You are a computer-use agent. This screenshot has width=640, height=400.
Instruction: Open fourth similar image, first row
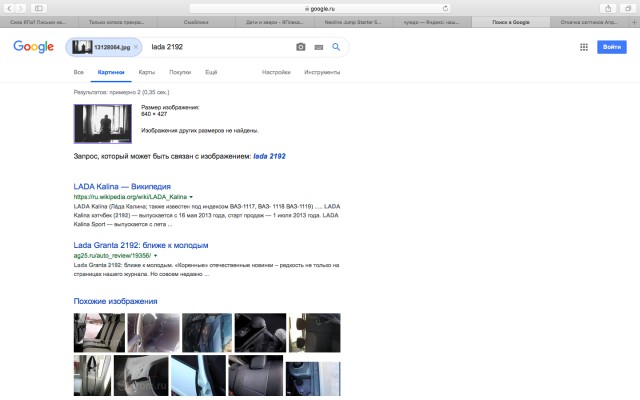pyautogui.click(x=260, y=333)
